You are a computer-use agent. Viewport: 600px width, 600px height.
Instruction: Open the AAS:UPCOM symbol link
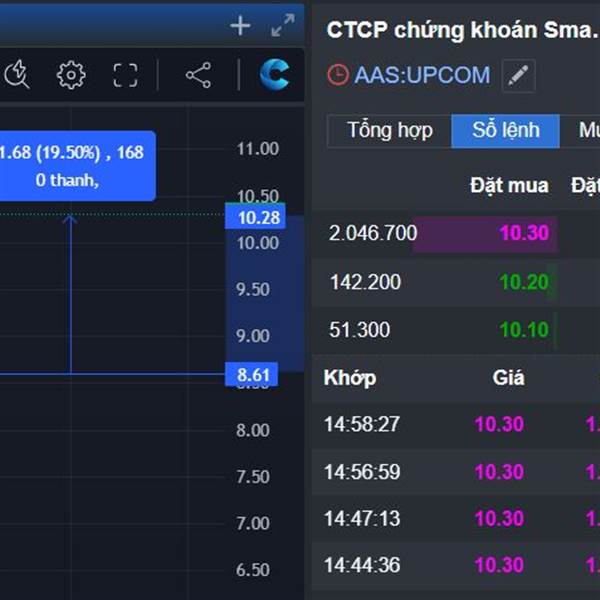[422, 75]
